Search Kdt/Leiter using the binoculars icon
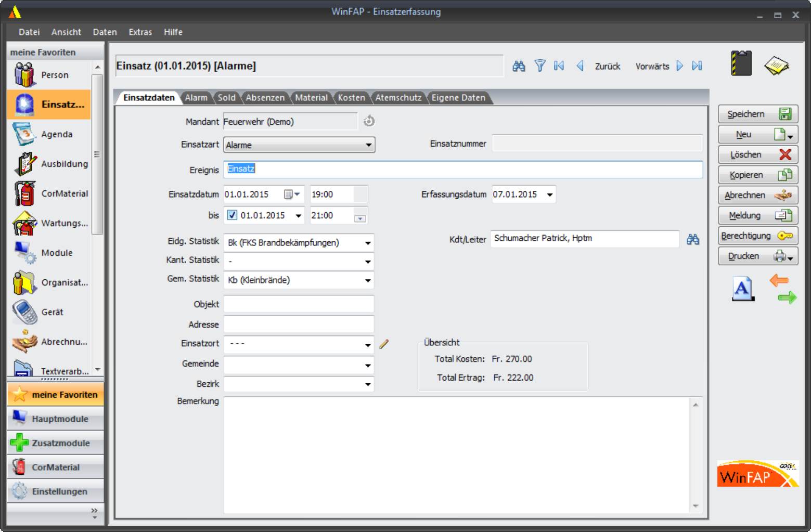This screenshot has width=811, height=532. pos(692,239)
